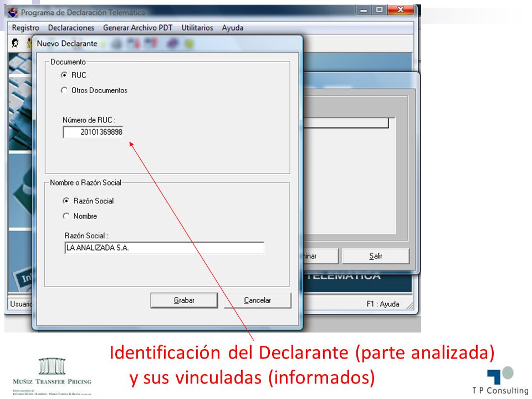Save the declarant with the Grabar button
Image resolution: width=532 pixels, height=399 pixels.
click(184, 300)
